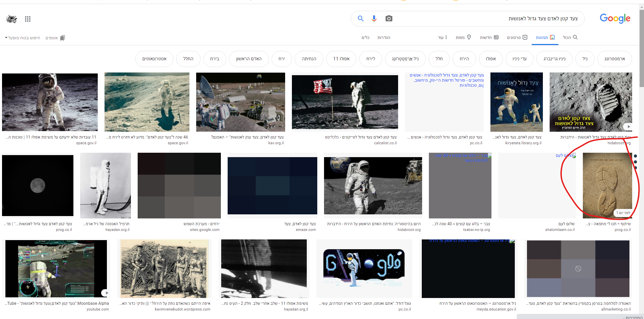This screenshot has width=644, height=319.
Task: Open the חדשות (News) tab
Action: click(489, 37)
